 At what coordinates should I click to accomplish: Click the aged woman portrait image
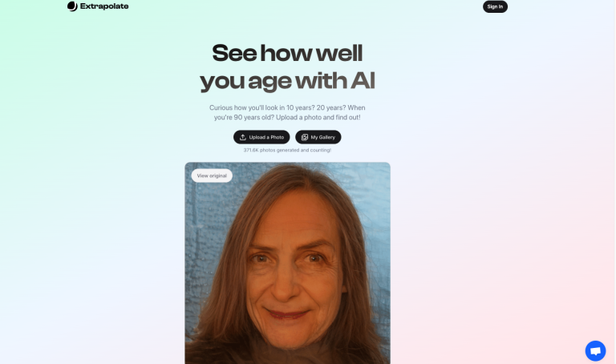point(288,263)
